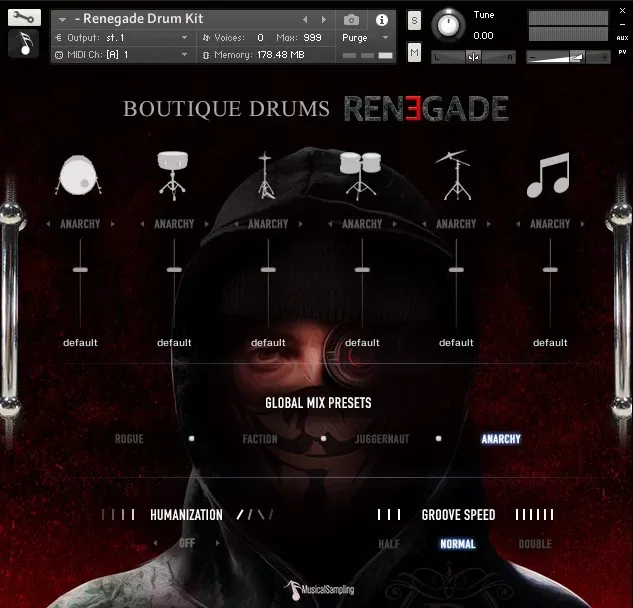Previous kick mix preset arrow
Screen dimensions: 633x608
coord(48,224)
